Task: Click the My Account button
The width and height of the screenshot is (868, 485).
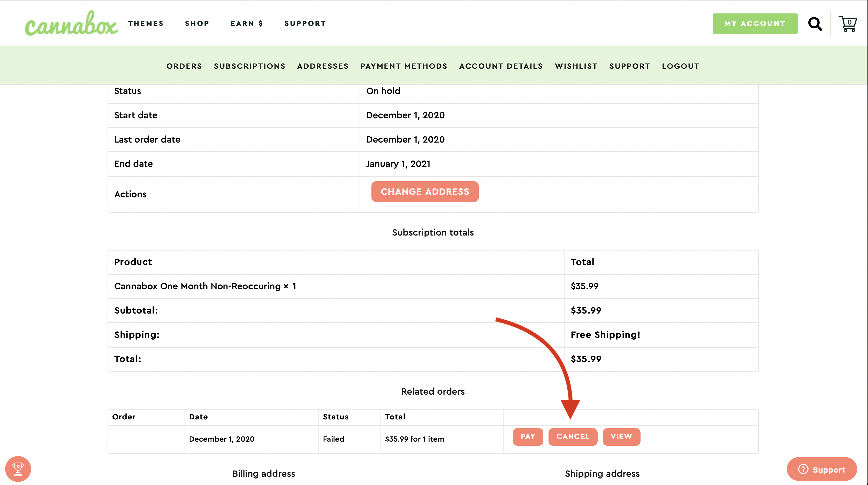Action: point(755,24)
